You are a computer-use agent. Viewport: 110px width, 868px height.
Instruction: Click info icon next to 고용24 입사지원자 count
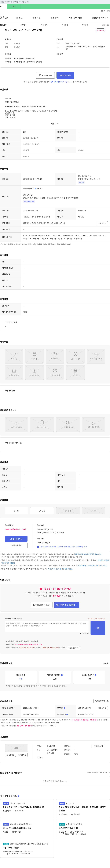coord(96,675)
